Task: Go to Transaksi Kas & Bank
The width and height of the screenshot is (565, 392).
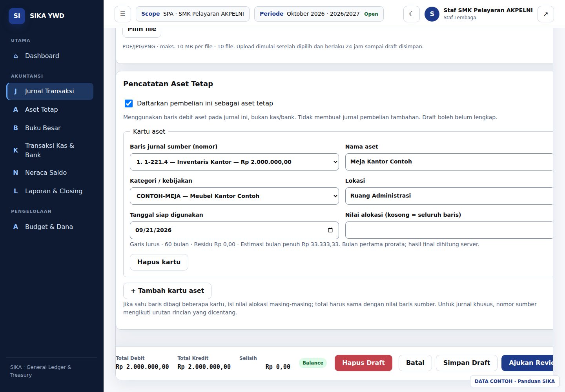Action: click(50, 150)
